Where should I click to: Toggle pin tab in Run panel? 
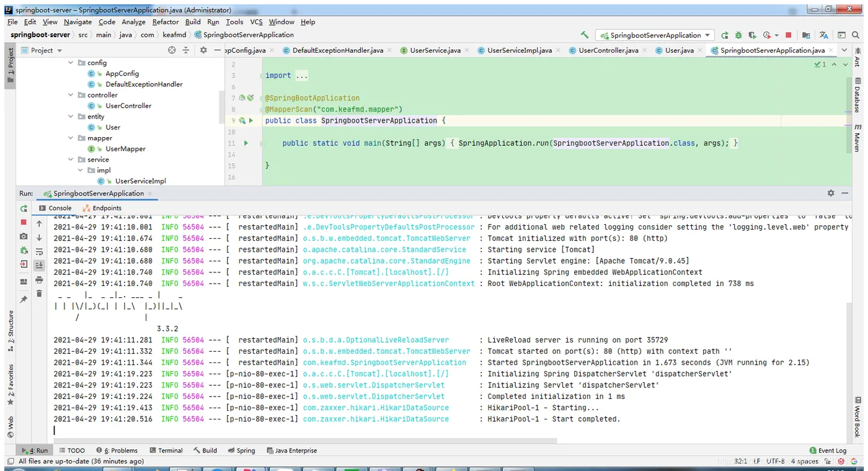pos(24,299)
